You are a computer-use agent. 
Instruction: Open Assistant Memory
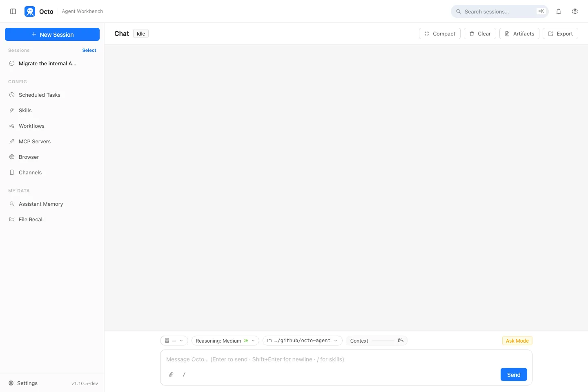coord(52,204)
